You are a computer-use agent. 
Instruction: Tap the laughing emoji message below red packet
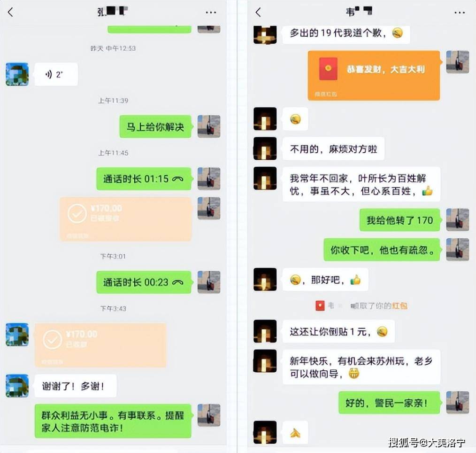point(295,119)
